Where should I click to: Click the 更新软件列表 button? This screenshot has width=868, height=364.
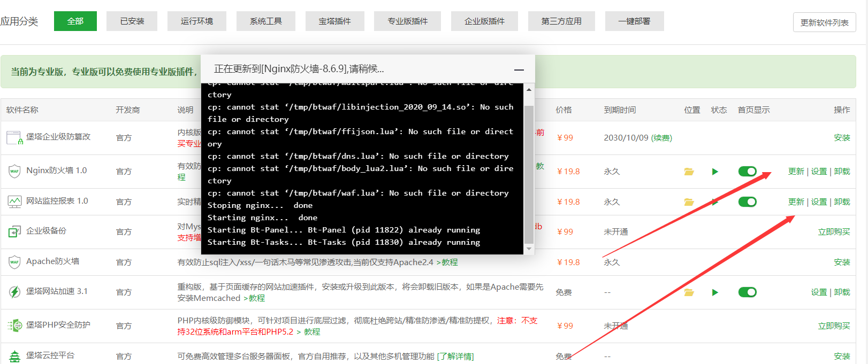click(x=825, y=22)
